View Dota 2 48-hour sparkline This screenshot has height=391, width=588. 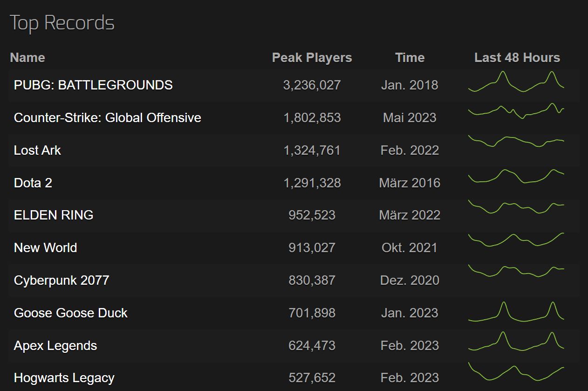click(x=516, y=176)
